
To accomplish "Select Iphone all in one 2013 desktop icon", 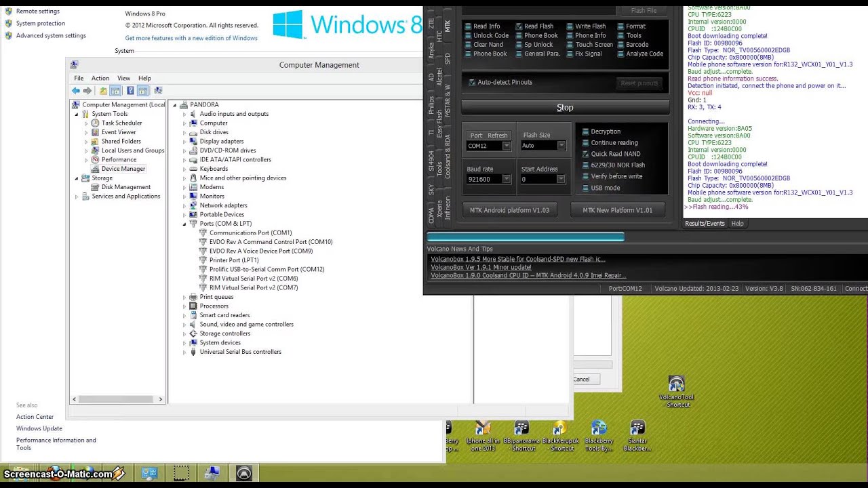I will [483, 436].
